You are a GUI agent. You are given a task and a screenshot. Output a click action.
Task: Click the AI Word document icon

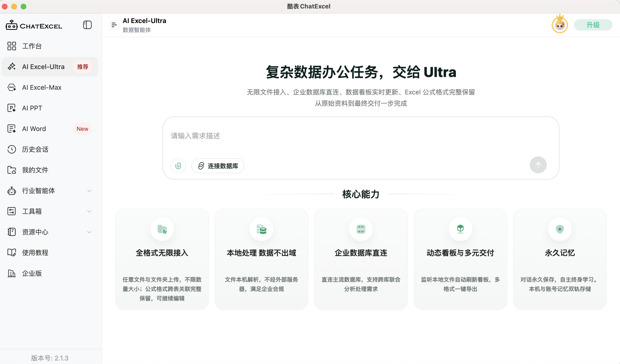click(12, 128)
